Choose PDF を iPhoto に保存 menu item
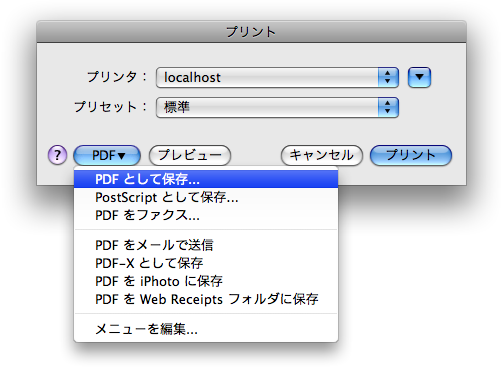Viewport: 501px width, 372px height. click(206, 281)
